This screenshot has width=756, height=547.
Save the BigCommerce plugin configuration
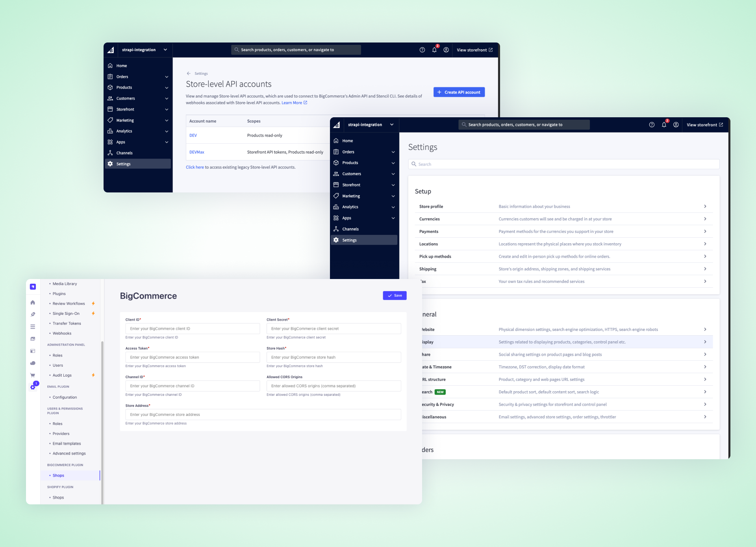395,295
